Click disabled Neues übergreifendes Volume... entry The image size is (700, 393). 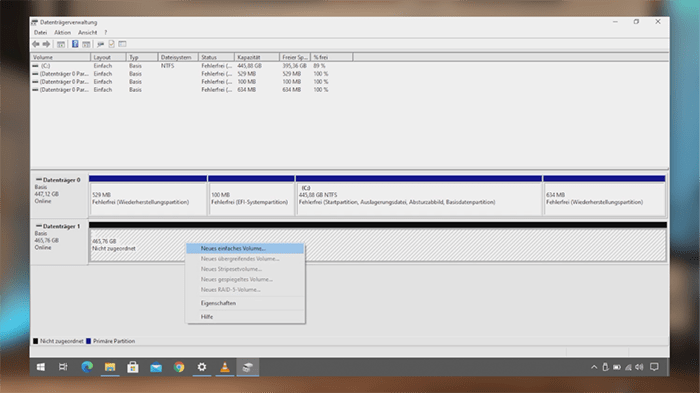pyautogui.click(x=245, y=259)
